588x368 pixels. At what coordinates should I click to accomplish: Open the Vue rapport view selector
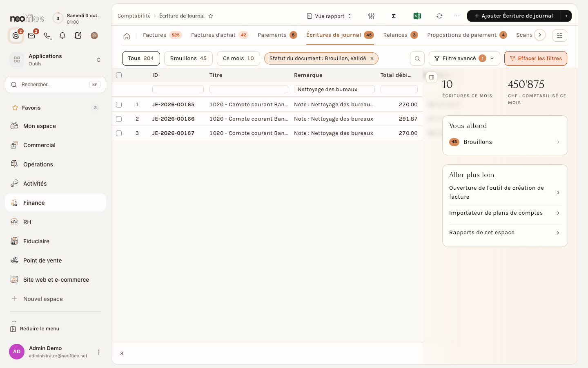click(x=329, y=16)
